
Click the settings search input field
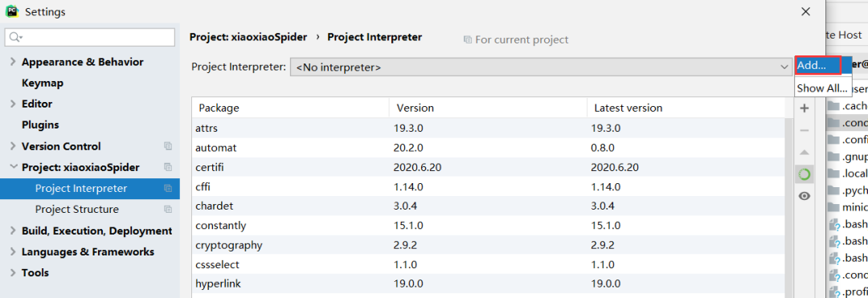click(x=90, y=38)
